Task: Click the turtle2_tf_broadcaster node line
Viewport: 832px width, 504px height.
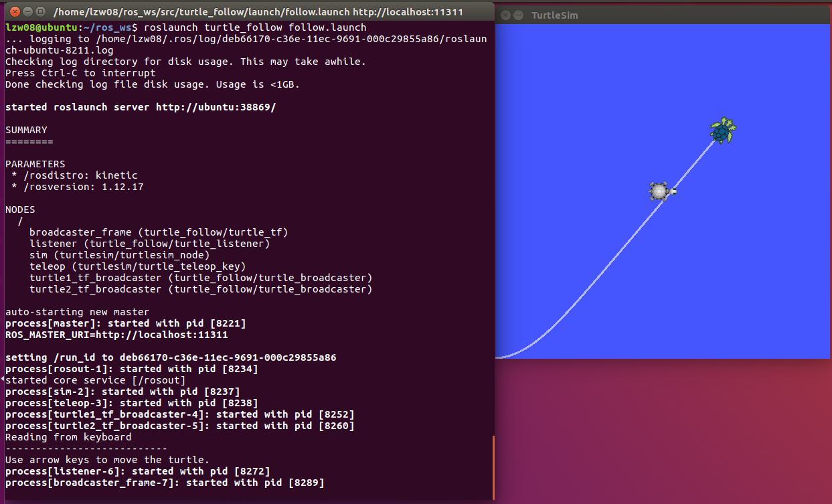Action: click(x=201, y=289)
